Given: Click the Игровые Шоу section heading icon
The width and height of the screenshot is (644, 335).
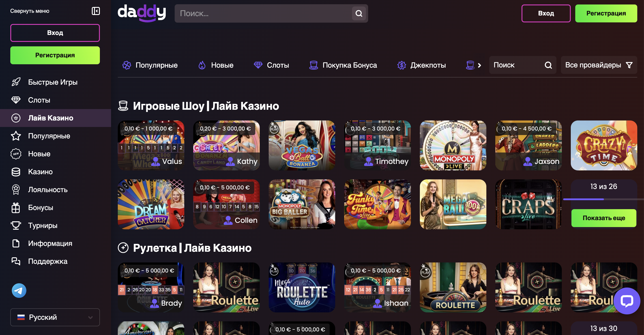Looking at the screenshot, I should point(123,106).
